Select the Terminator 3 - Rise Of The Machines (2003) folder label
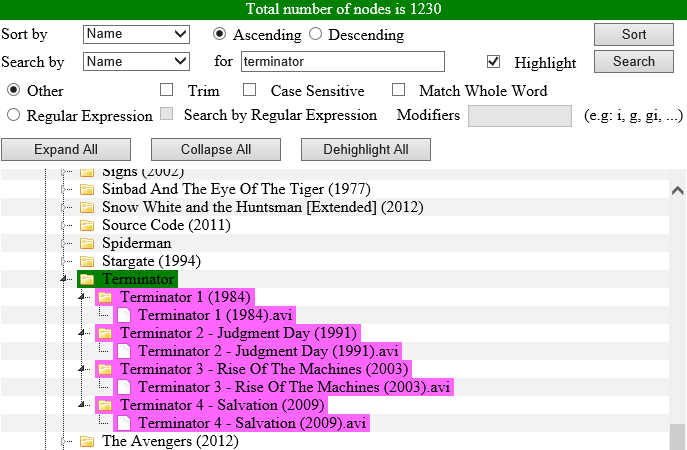The image size is (687, 450). 264,369
